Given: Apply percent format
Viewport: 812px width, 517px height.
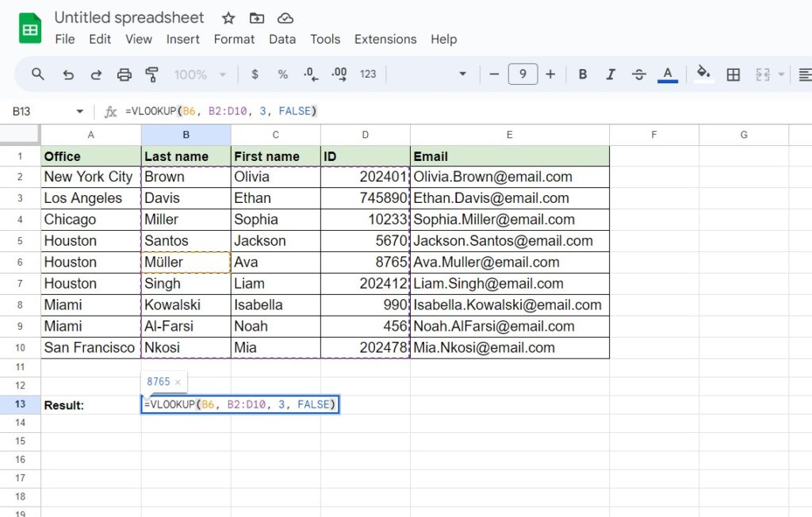Looking at the screenshot, I should point(282,74).
